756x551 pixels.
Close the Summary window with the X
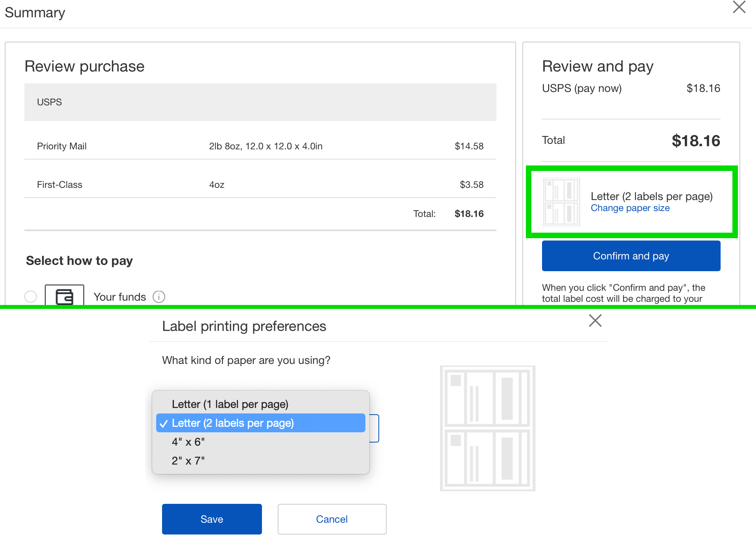click(x=739, y=7)
